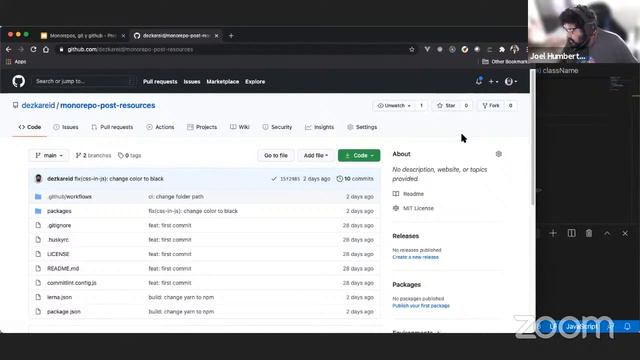Open the green Code download dropdown
Image resolution: width=640 pixels, height=360 pixels.
[359, 156]
